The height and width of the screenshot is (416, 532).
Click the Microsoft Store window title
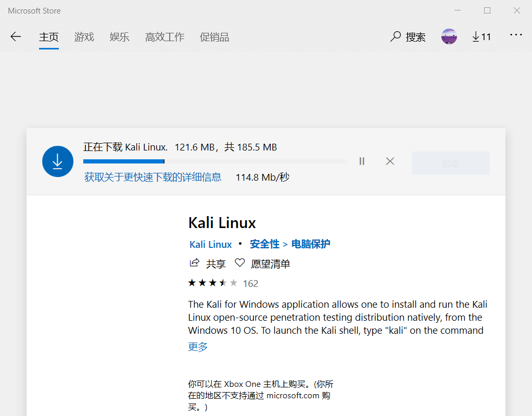point(34,11)
